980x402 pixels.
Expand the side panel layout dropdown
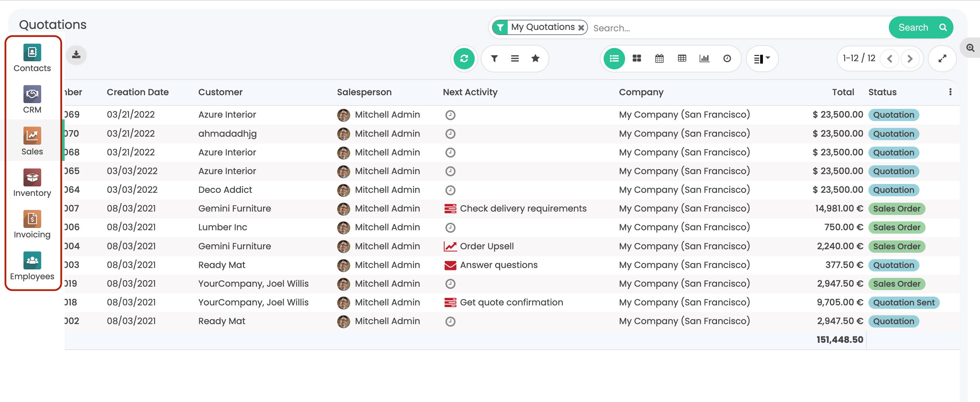(x=762, y=58)
